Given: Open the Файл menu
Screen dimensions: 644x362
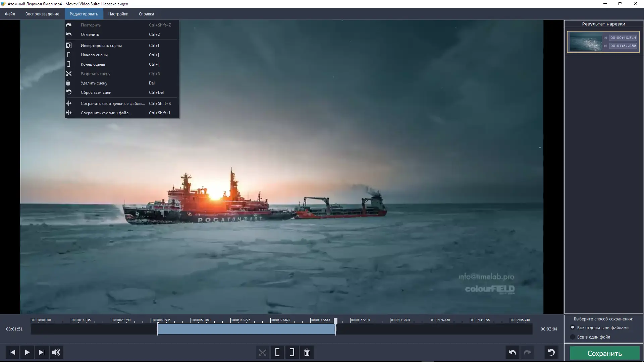Looking at the screenshot, I should click(10, 14).
